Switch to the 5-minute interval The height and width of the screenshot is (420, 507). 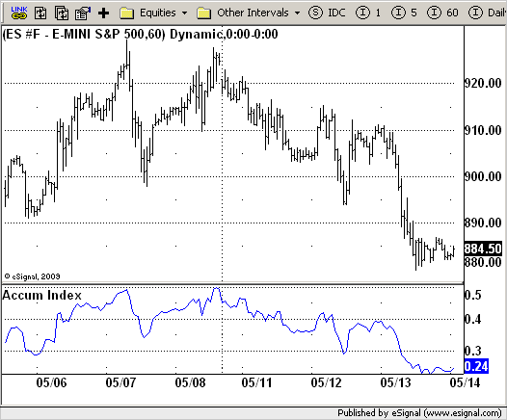click(404, 13)
